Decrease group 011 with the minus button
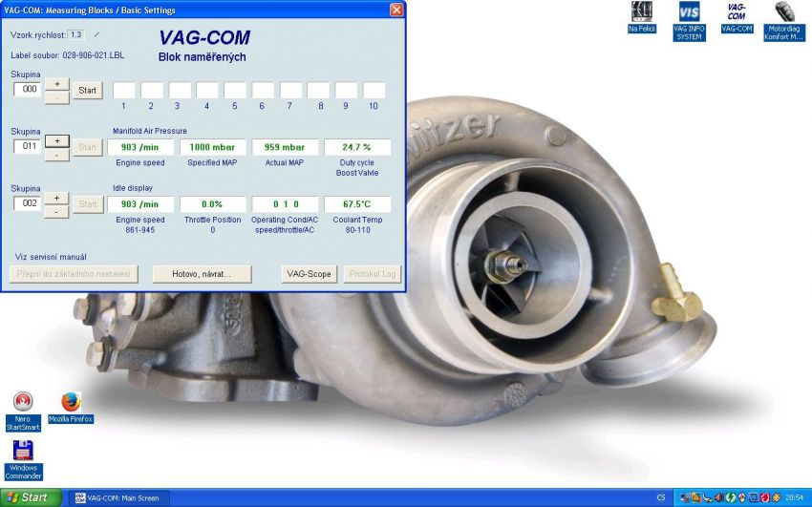812x507 pixels. pos(57,155)
